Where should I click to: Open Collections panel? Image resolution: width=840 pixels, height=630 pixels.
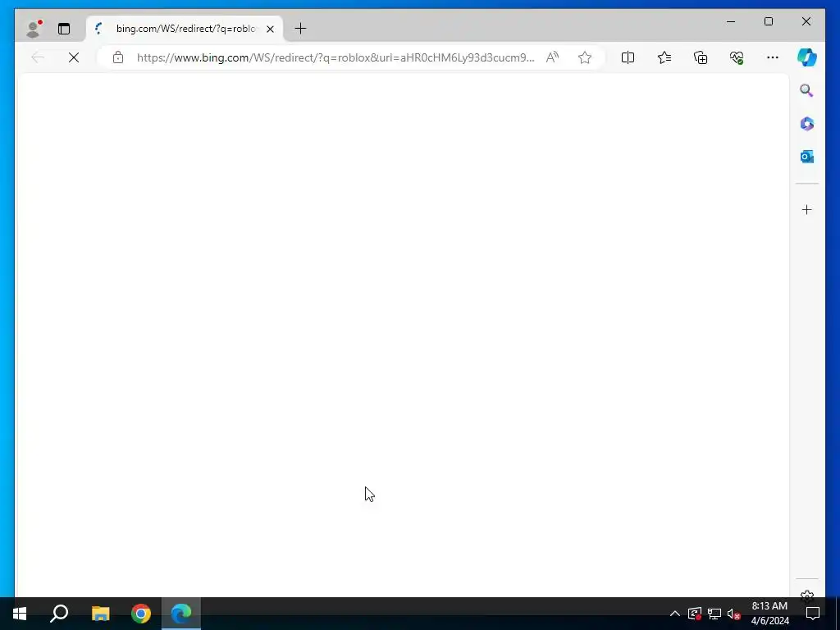click(701, 57)
